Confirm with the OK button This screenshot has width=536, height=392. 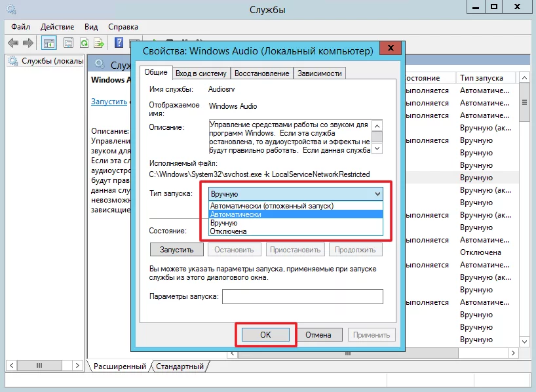(x=265, y=334)
